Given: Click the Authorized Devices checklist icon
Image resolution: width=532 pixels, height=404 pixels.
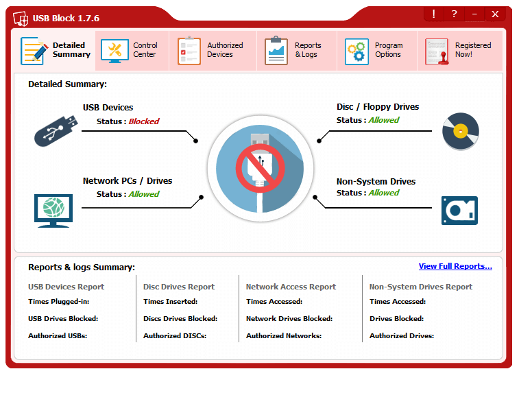Looking at the screenshot, I should pos(189,51).
